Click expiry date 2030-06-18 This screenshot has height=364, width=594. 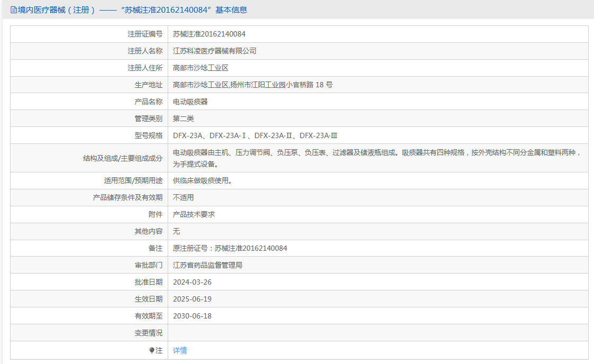[x=192, y=316]
